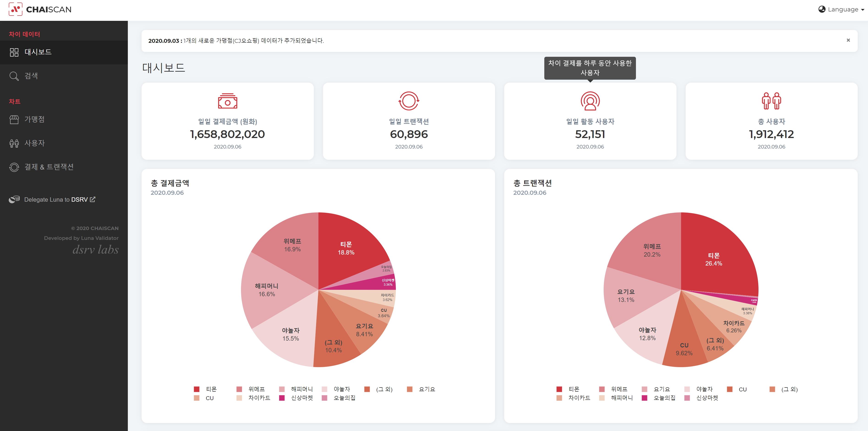
Task: Click the globe icon beside Language
Action: click(x=822, y=9)
